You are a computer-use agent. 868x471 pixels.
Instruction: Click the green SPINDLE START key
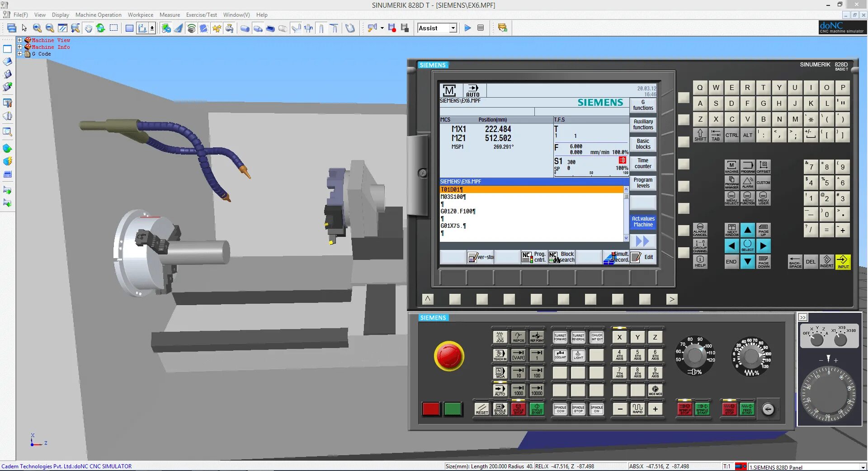pos(702,409)
